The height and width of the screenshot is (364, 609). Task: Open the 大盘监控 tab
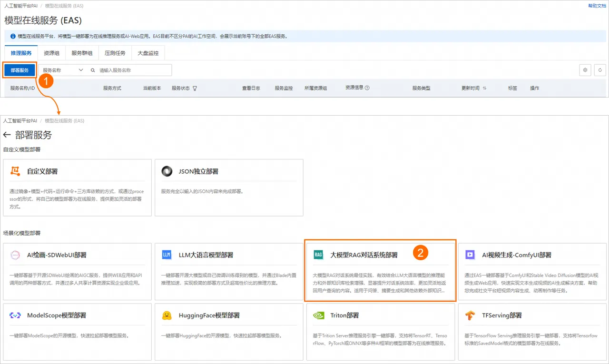148,53
